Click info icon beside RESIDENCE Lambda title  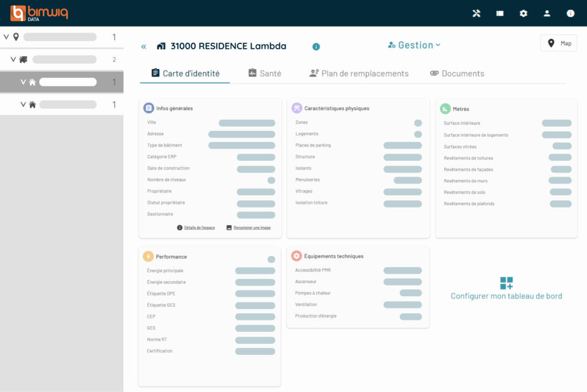point(316,46)
